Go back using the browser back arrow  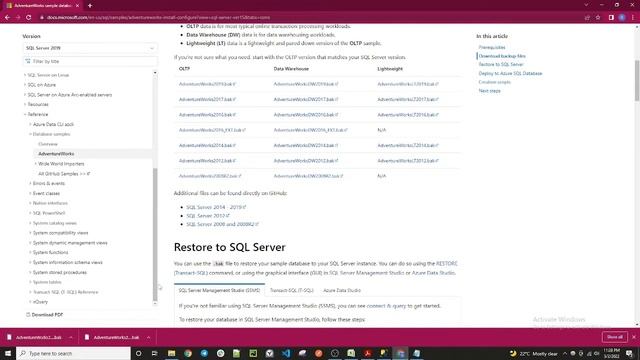7,18
